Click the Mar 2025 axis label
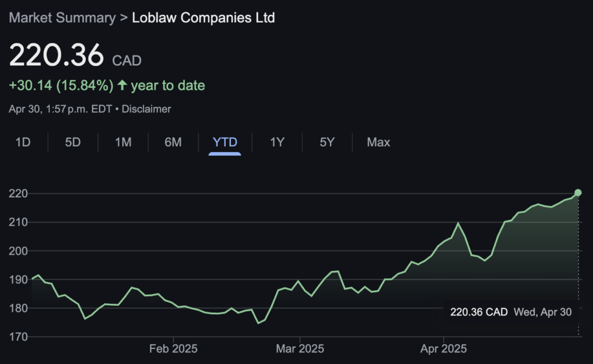Image resolution: width=593 pixels, height=364 pixels. 300,348
